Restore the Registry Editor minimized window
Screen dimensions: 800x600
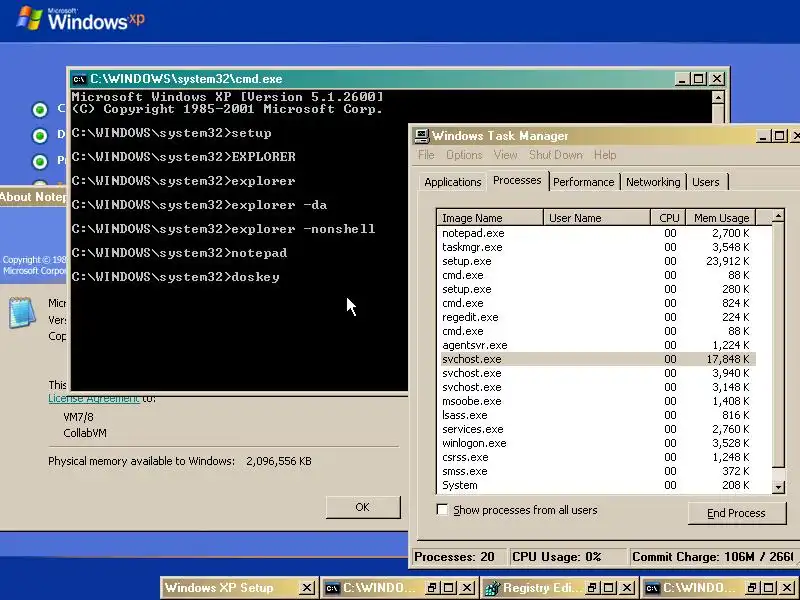(592, 588)
